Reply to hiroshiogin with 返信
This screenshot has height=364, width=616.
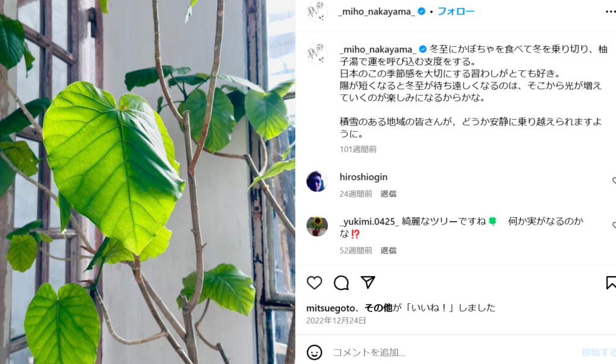[388, 194]
